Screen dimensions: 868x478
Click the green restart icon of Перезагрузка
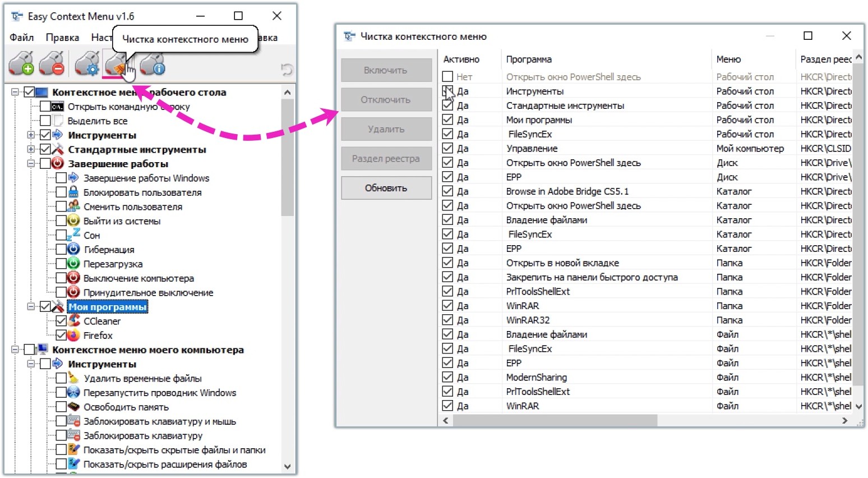[x=73, y=264]
